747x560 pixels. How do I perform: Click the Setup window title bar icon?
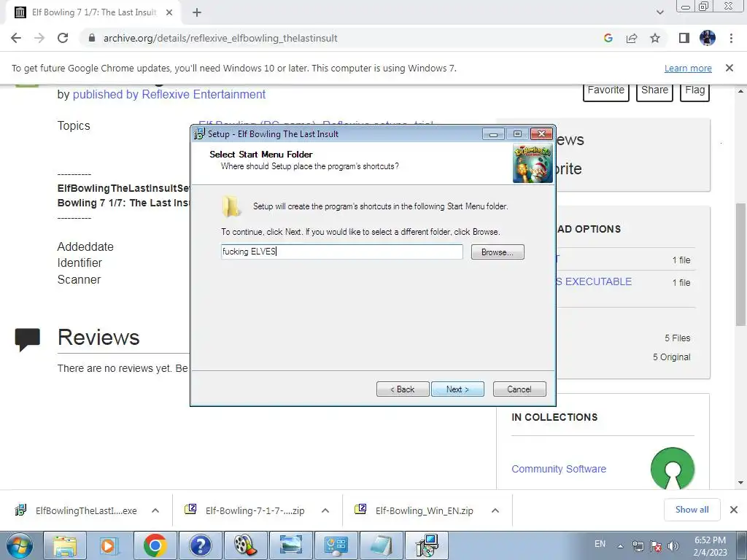199,134
